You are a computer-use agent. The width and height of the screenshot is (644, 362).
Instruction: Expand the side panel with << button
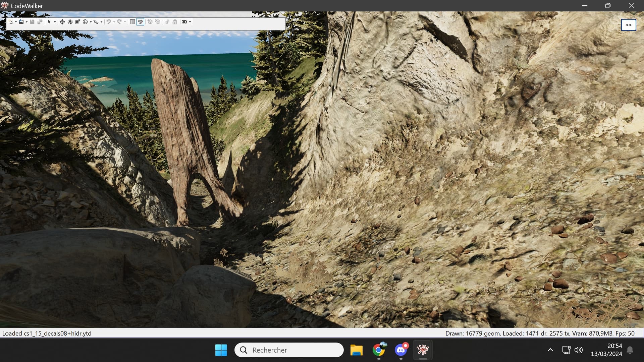628,25
